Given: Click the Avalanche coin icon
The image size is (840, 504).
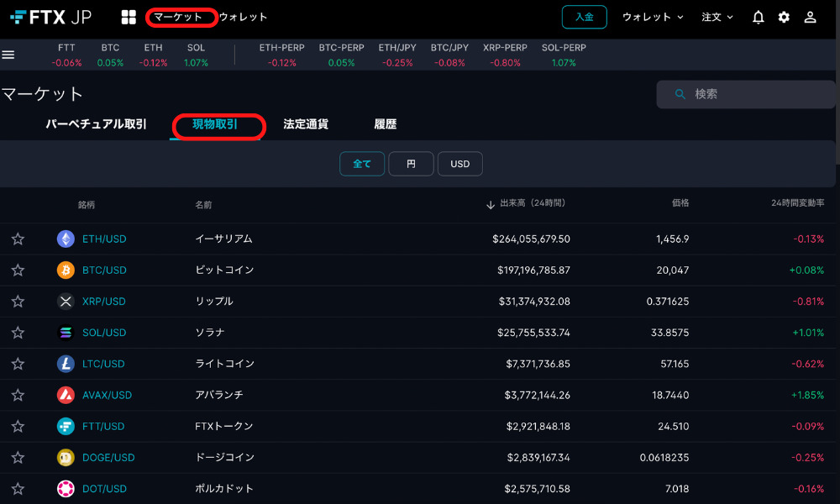Looking at the screenshot, I should [66, 395].
